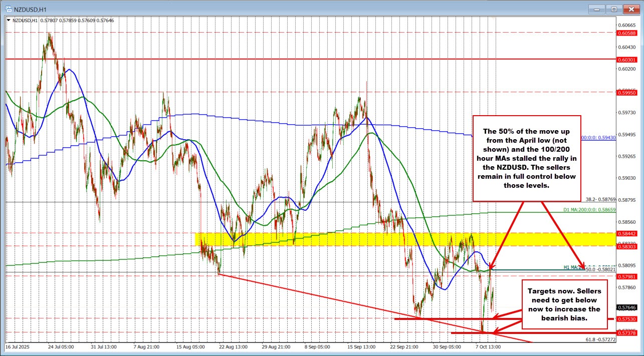Click the 0.57378 target price label
This screenshot has height=356, width=644.
pyautogui.click(x=627, y=333)
